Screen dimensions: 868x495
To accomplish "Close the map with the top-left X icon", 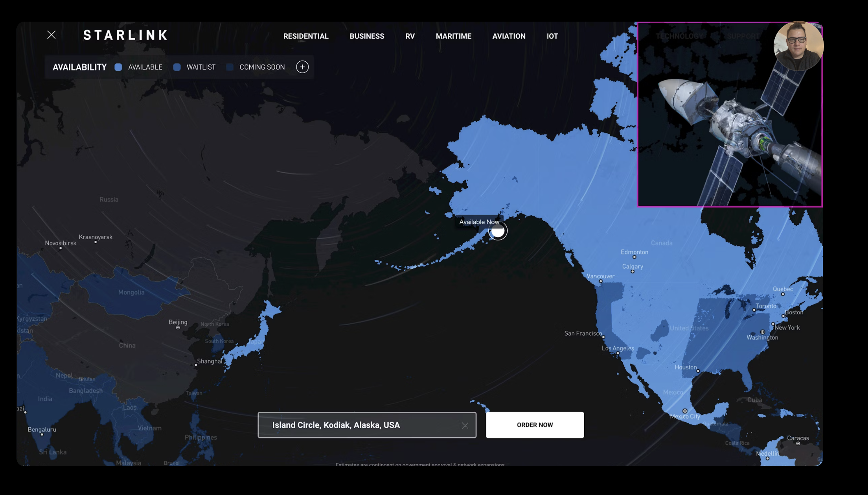I will [x=51, y=35].
